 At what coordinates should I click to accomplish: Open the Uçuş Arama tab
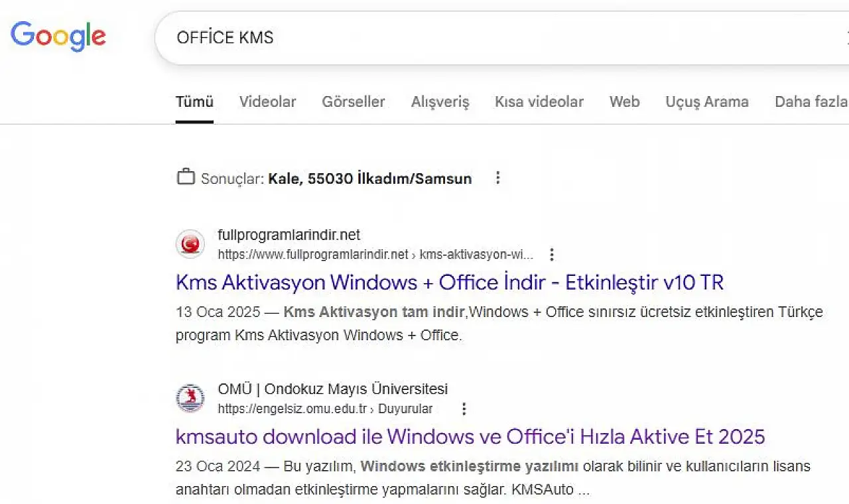706,102
